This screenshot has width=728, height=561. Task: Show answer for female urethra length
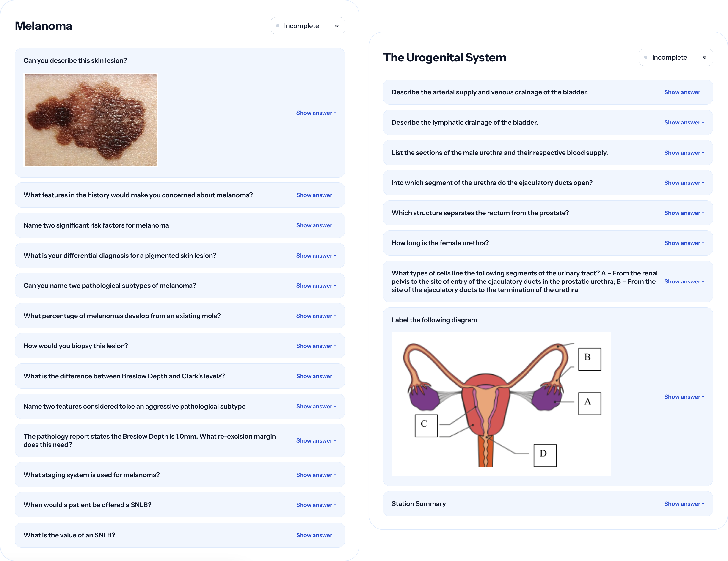point(684,243)
